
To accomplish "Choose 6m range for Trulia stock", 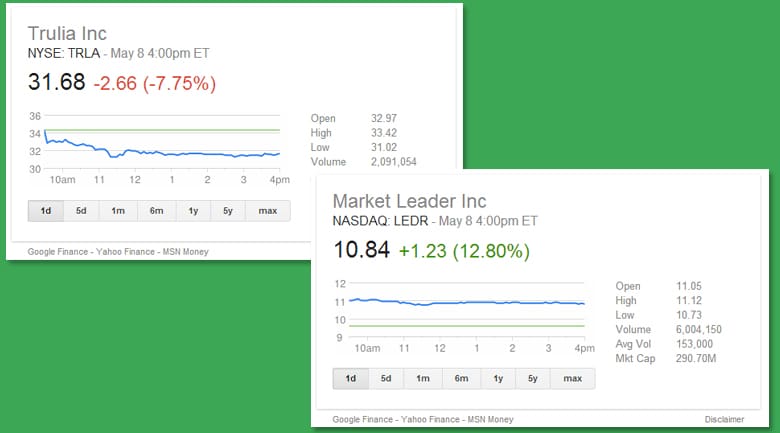I will point(156,210).
